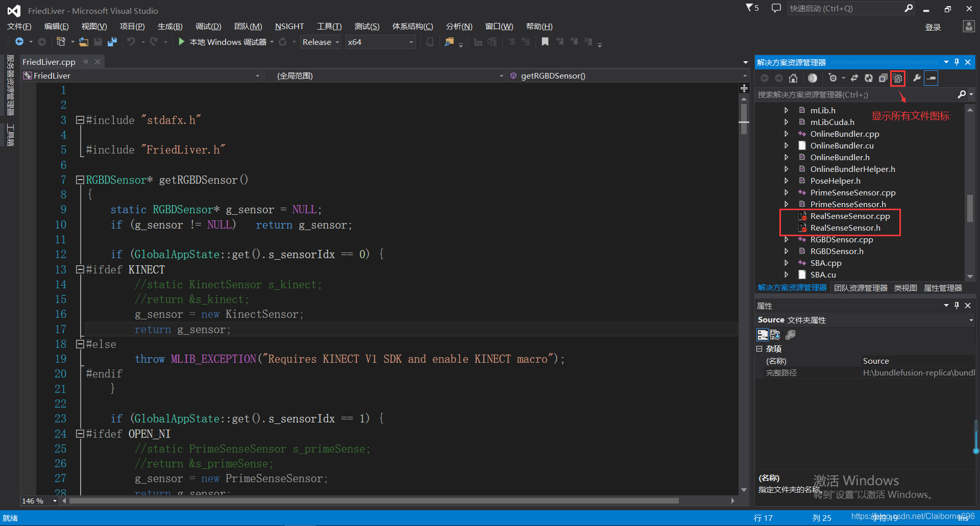Click Home icon in Solution Explorer toolbar

point(793,78)
